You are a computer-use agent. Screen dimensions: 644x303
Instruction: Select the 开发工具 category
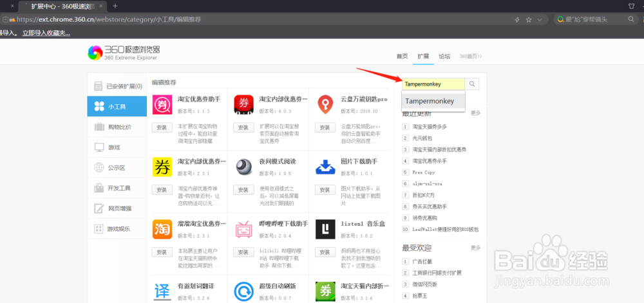[117, 188]
